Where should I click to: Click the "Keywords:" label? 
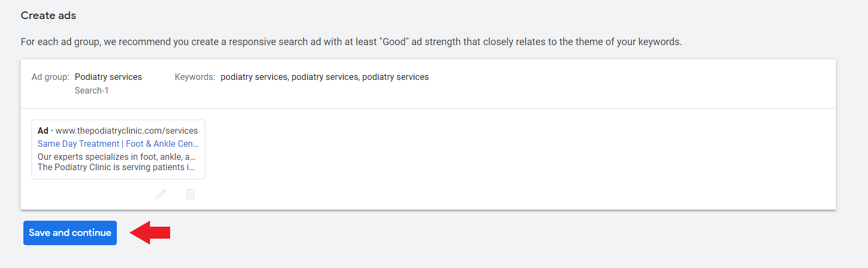[195, 77]
